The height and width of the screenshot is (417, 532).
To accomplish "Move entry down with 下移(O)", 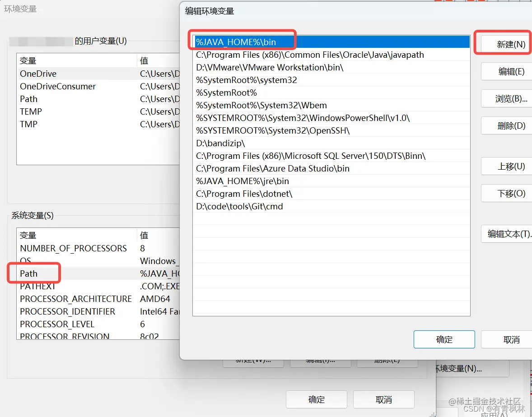I will click(507, 194).
